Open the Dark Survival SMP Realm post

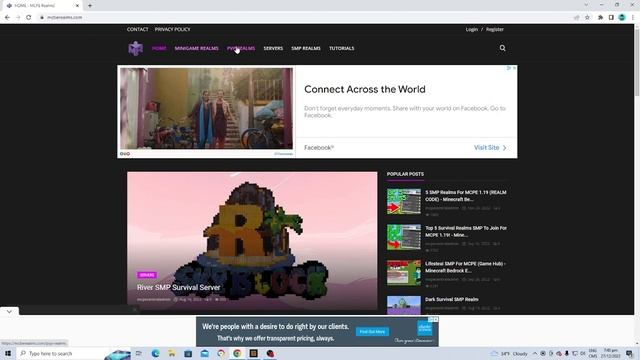[x=451, y=299]
